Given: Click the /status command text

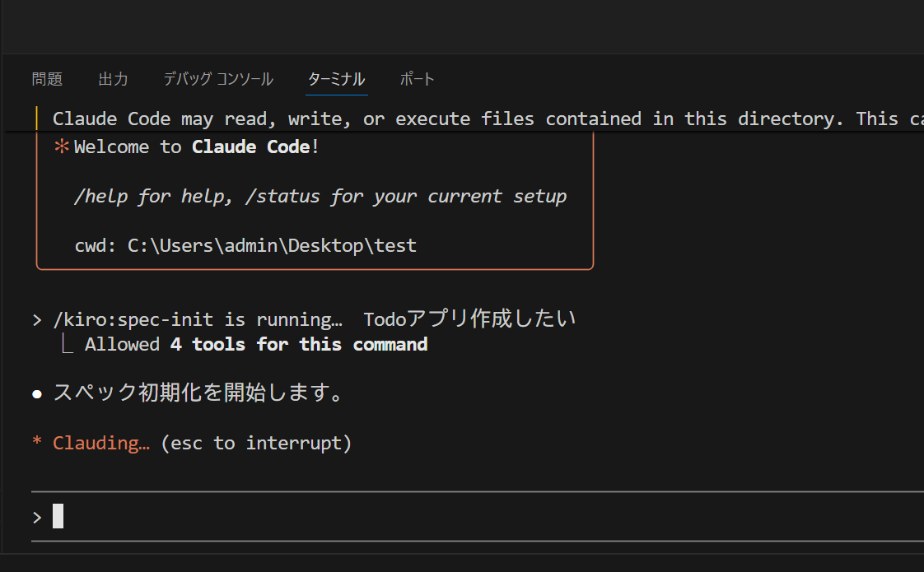Looking at the screenshot, I should [284, 196].
